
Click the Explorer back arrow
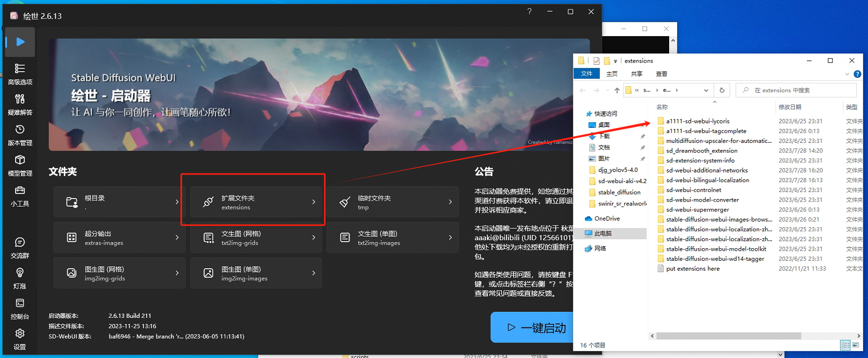tap(582, 90)
